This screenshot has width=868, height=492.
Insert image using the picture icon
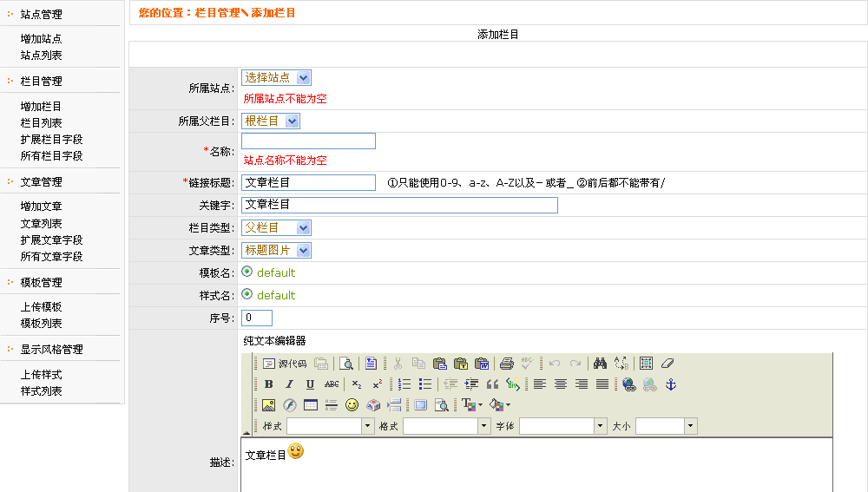click(x=268, y=405)
